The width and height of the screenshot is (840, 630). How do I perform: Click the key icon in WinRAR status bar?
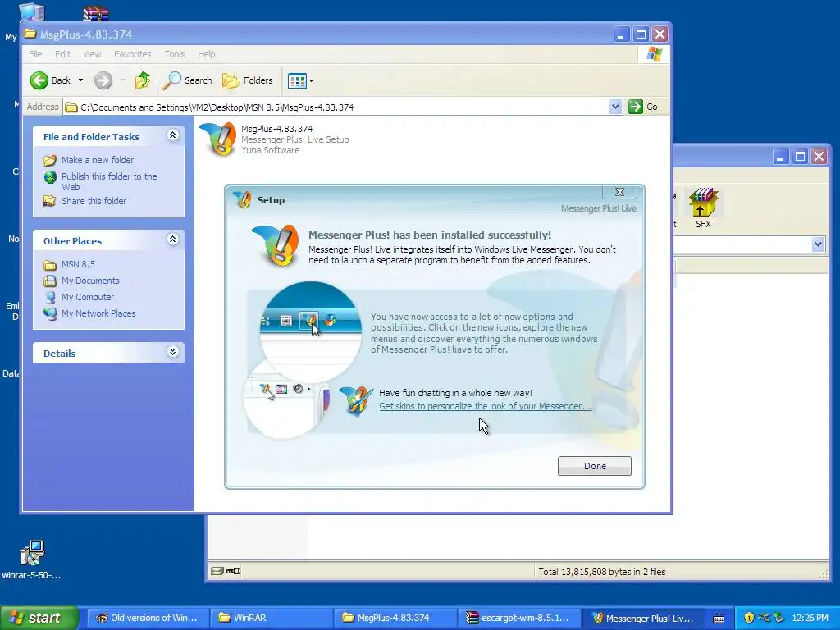233,571
